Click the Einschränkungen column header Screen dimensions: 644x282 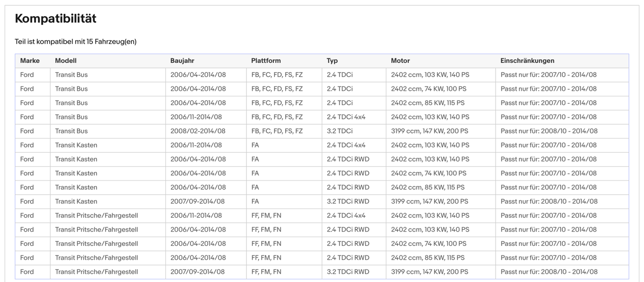point(527,61)
